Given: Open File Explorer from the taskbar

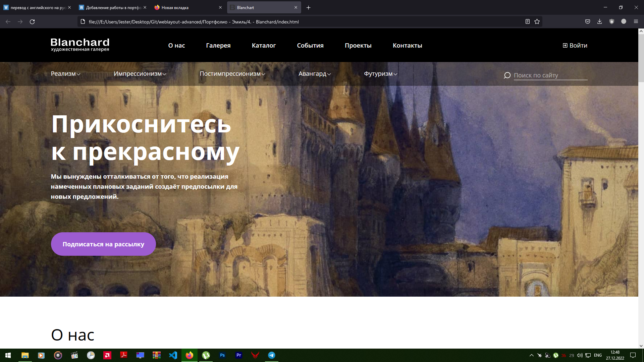Looking at the screenshot, I should pyautogui.click(x=25, y=355).
